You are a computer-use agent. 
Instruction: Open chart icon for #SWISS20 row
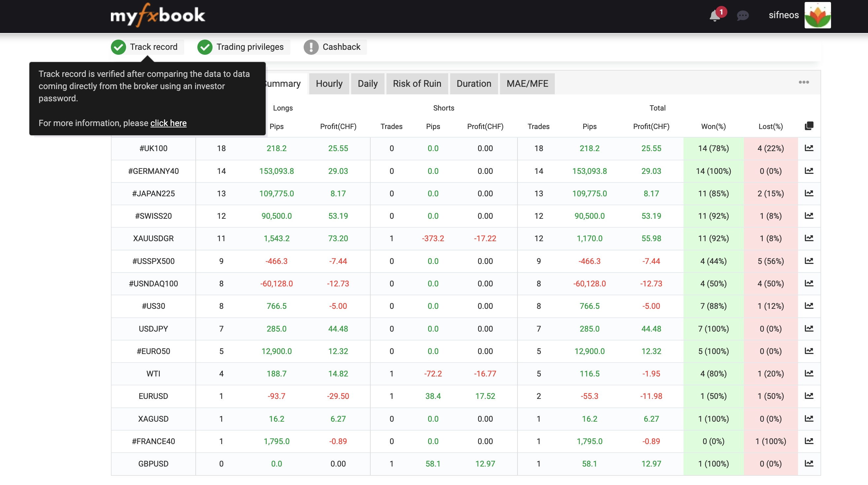pos(809,216)
